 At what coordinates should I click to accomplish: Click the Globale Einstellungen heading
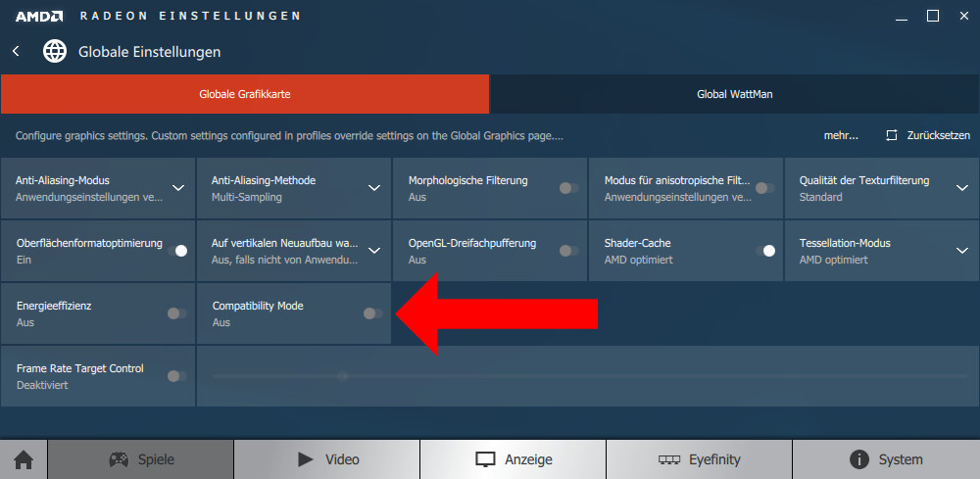pyautogui.click(x=149, y=52)
